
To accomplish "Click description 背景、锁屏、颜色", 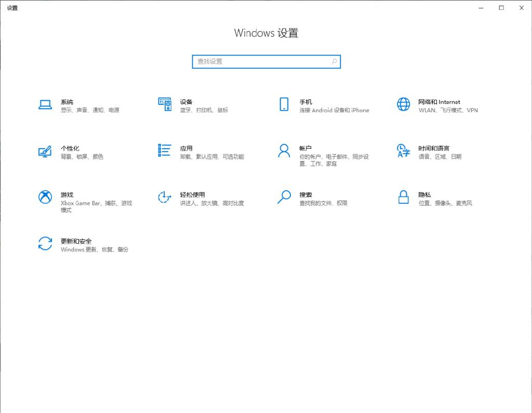I will click(x=82, y=157).
